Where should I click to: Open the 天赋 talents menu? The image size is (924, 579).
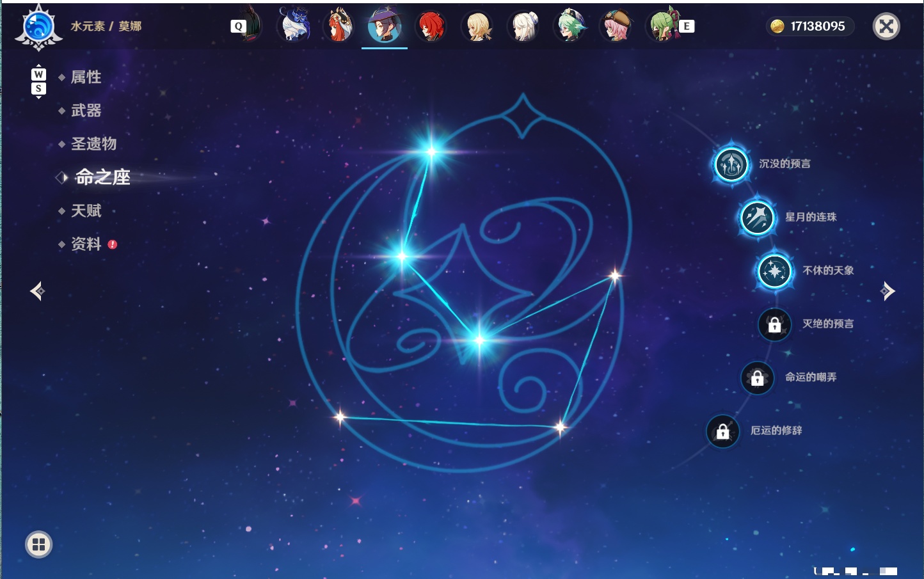tap(86, 210)
